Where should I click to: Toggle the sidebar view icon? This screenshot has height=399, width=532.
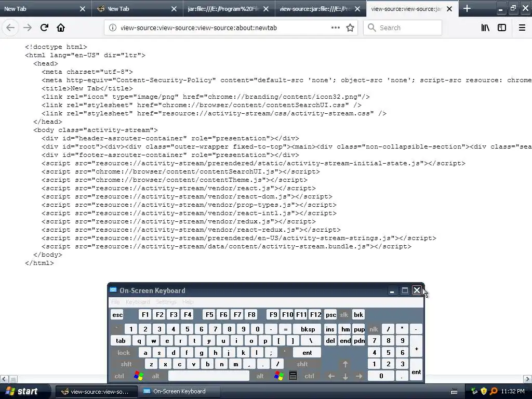(502, 28)
